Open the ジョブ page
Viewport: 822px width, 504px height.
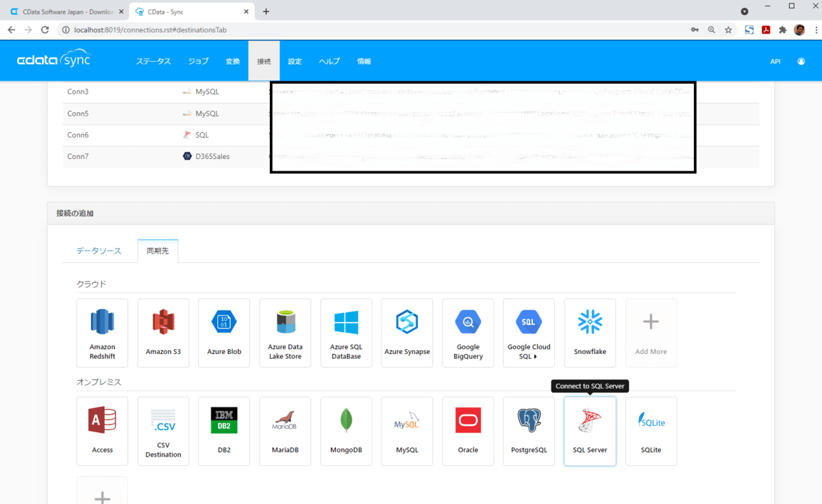(x=199, y=61)
